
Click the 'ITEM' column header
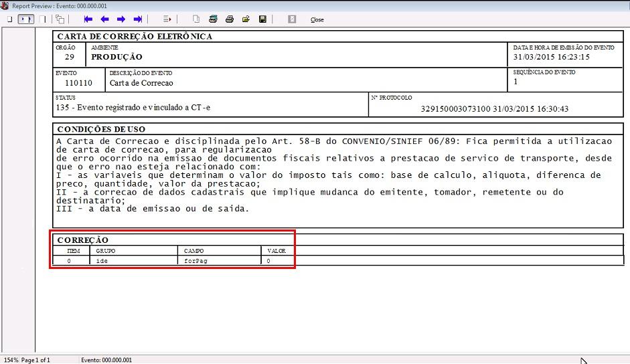point(74,251)
